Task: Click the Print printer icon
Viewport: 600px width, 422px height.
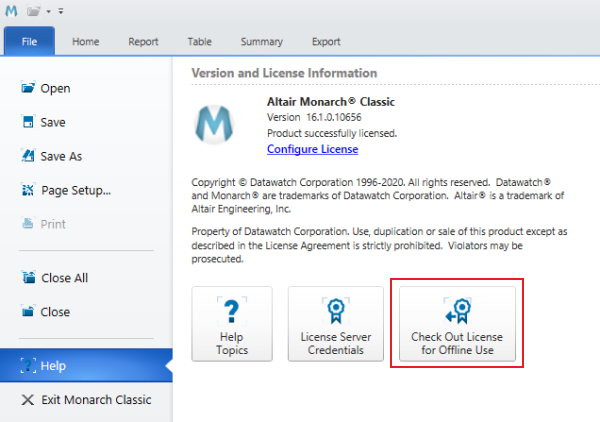Action: (28, 223)
